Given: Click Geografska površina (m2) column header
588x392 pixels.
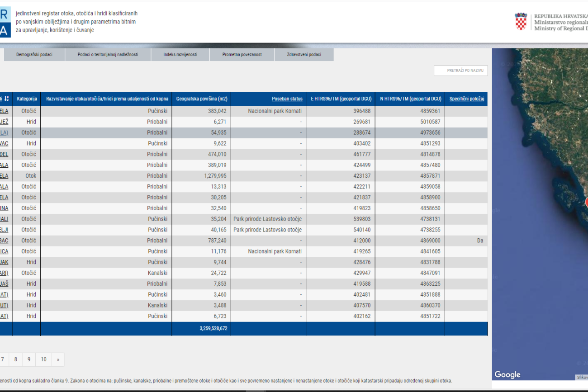Looking at the screenshot, I should click(201, 99).
